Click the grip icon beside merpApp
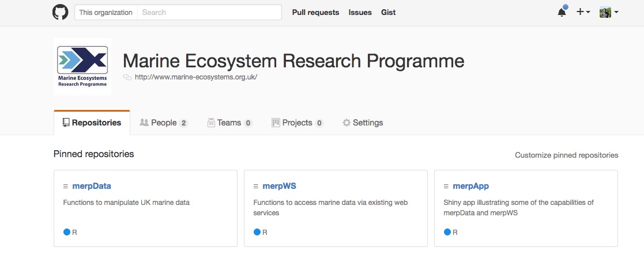 point(446,187)
